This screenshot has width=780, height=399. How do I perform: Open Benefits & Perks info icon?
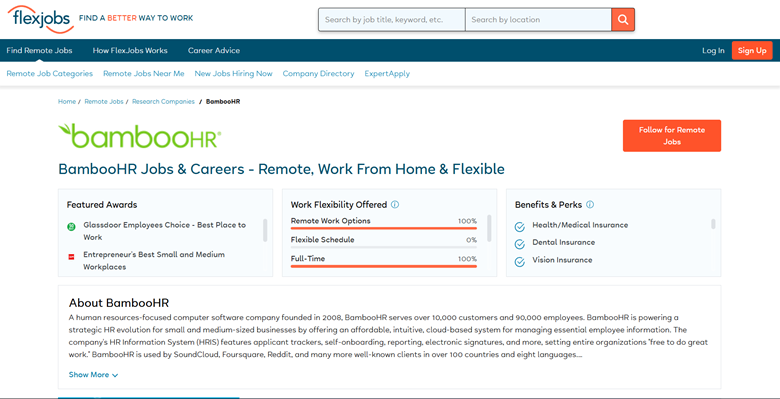click(x=590, y=204)
